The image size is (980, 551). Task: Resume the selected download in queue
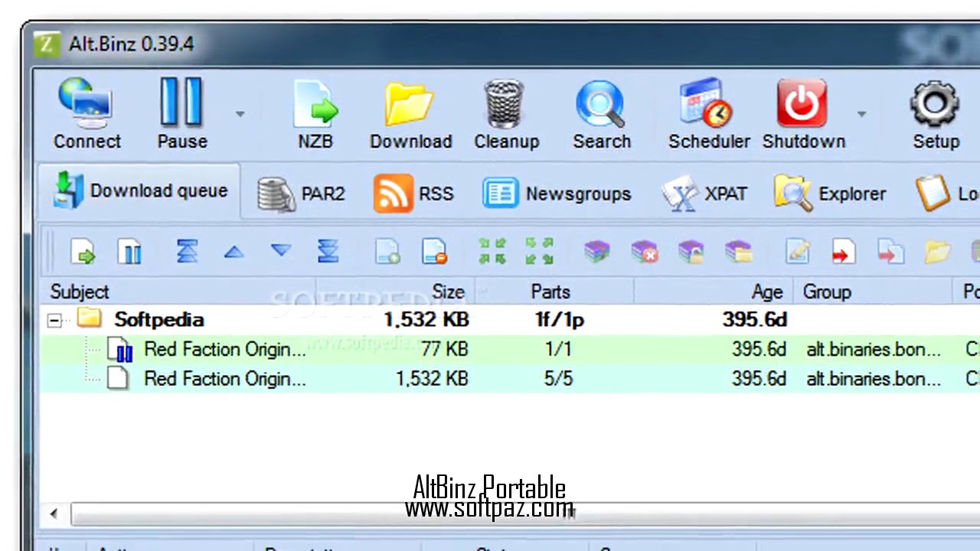coord(83,252)
